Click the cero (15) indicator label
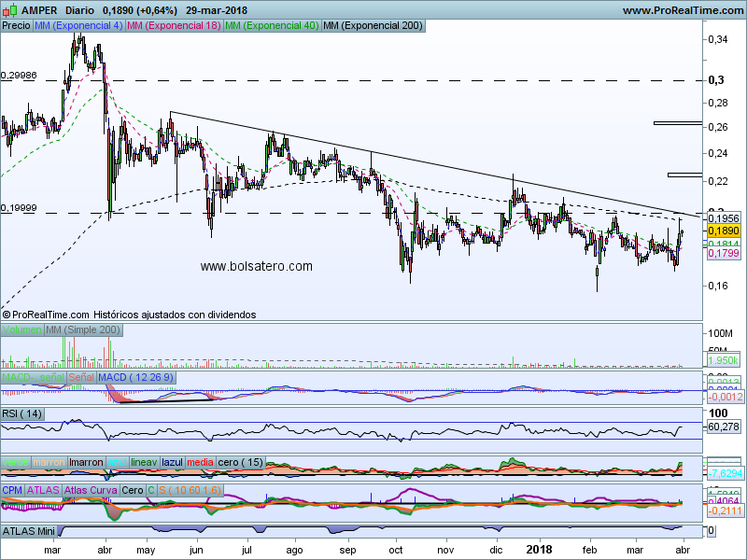747x560 pixels. click(x=241, y=462)
